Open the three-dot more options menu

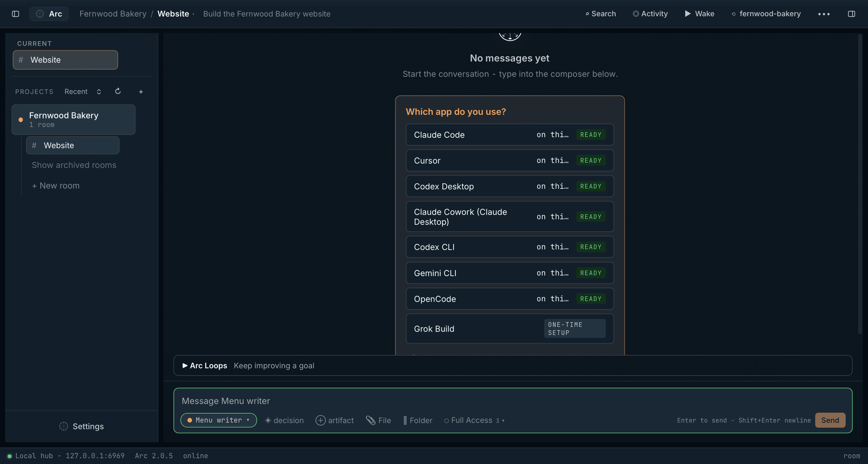[824, 14]
